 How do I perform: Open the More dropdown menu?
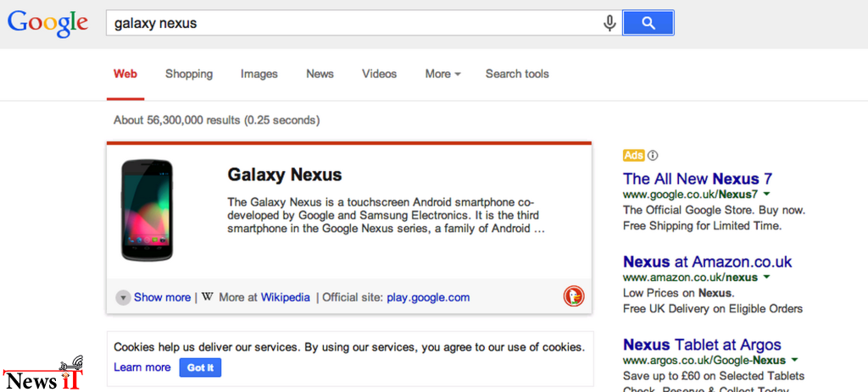pos(442,74)
